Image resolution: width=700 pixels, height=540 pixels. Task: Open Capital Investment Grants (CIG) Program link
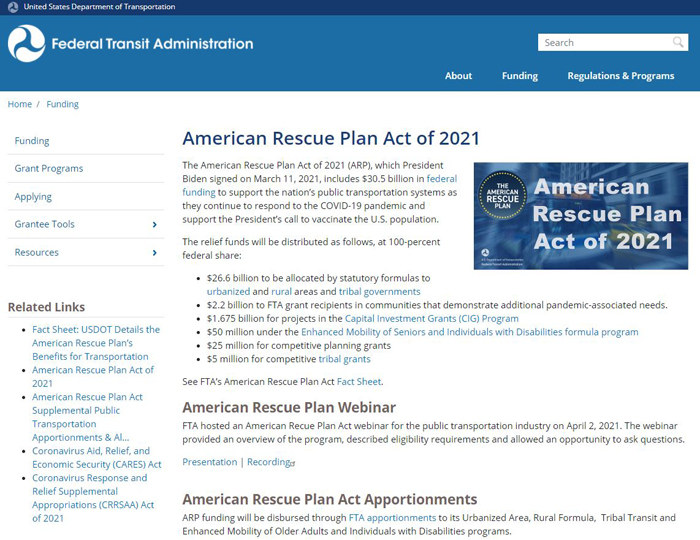pyautogui.click(x=432, y=319)
